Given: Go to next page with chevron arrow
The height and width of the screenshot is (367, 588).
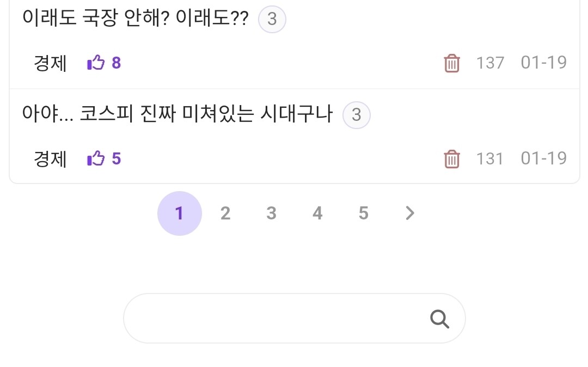Looking at the screenshot, I should point(410,213).
